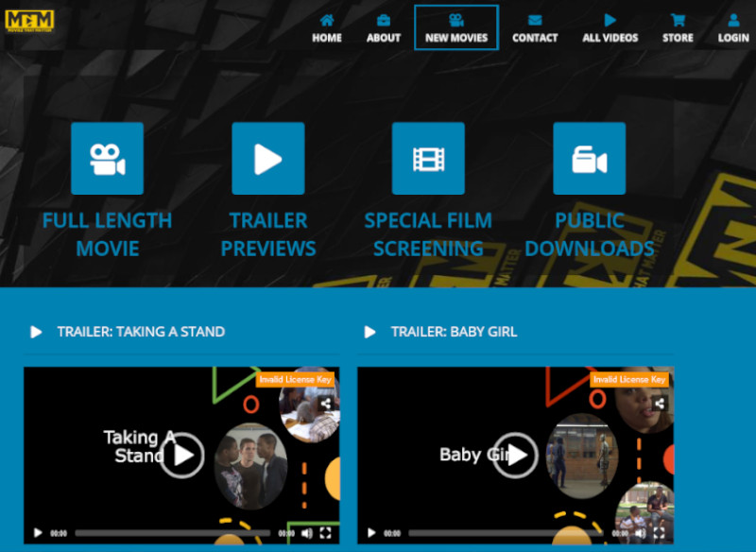Mute the Baby Girl trailer audio
The image size is (756, 552).
coord(640,533)
